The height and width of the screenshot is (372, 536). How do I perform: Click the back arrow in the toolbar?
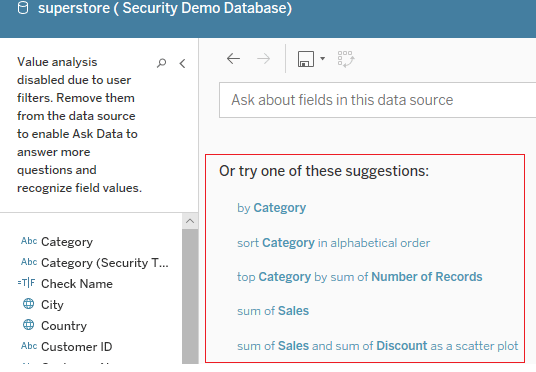pyautogui.click(x=233, y=58)
